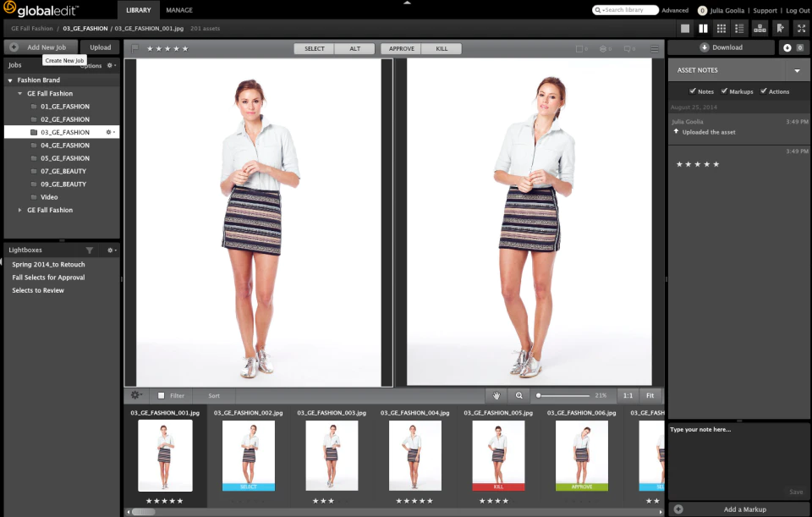The image size is (812, 517).
Task: Select thumbnail 03_GE_FASHION_006.jpg
Action: pos(582,455)
